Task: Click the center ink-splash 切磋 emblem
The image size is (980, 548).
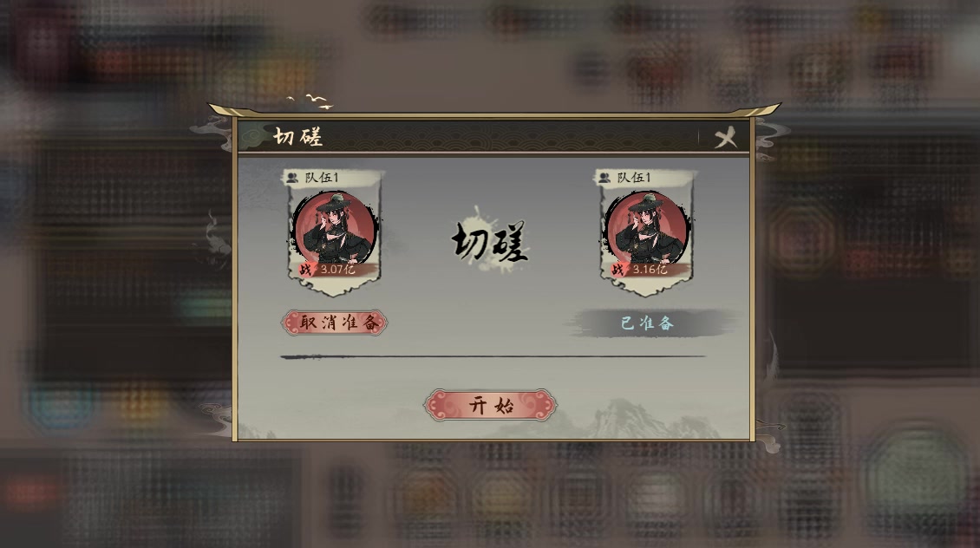Action: coord(490,240)
